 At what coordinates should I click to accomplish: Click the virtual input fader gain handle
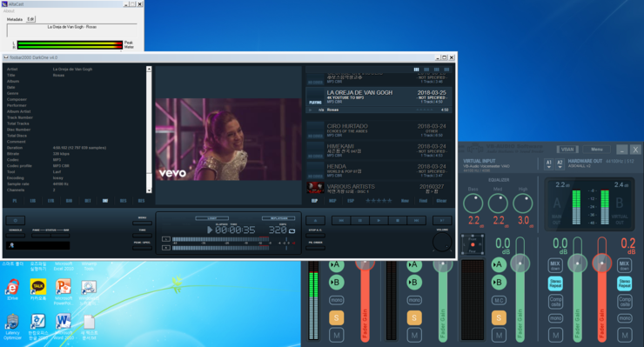pos(520,264)
